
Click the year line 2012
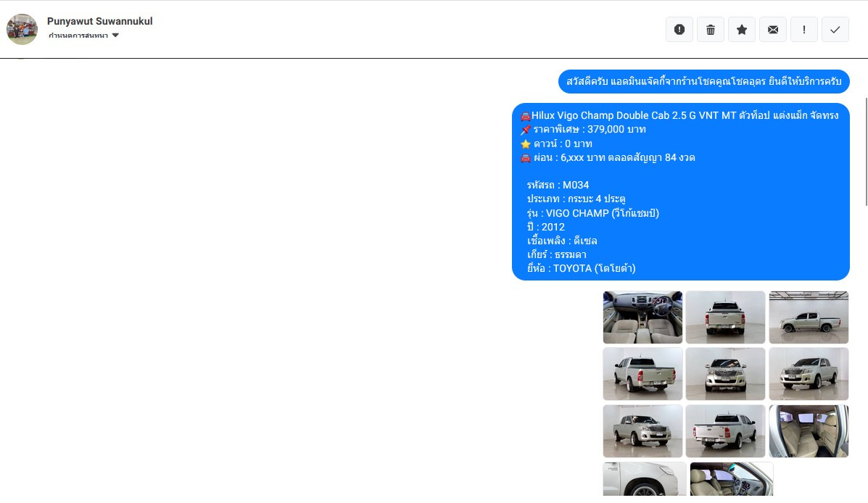click(546, 227)
